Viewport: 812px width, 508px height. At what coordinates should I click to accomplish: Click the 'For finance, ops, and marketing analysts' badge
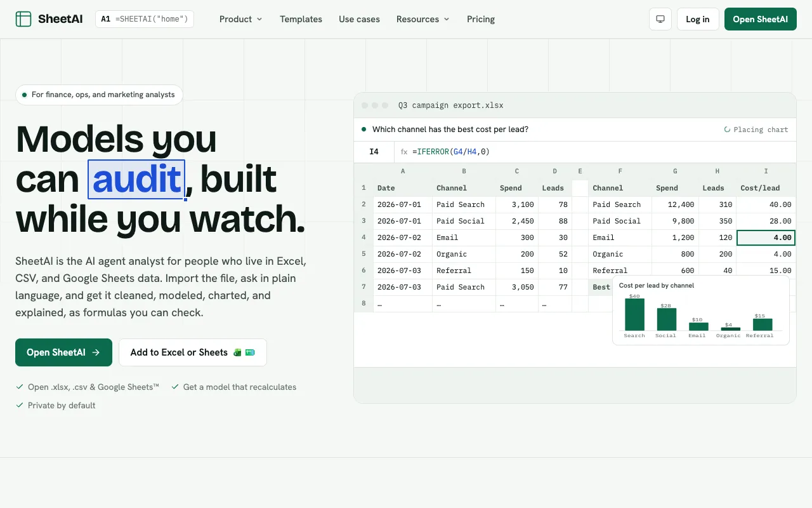[99, 95]
